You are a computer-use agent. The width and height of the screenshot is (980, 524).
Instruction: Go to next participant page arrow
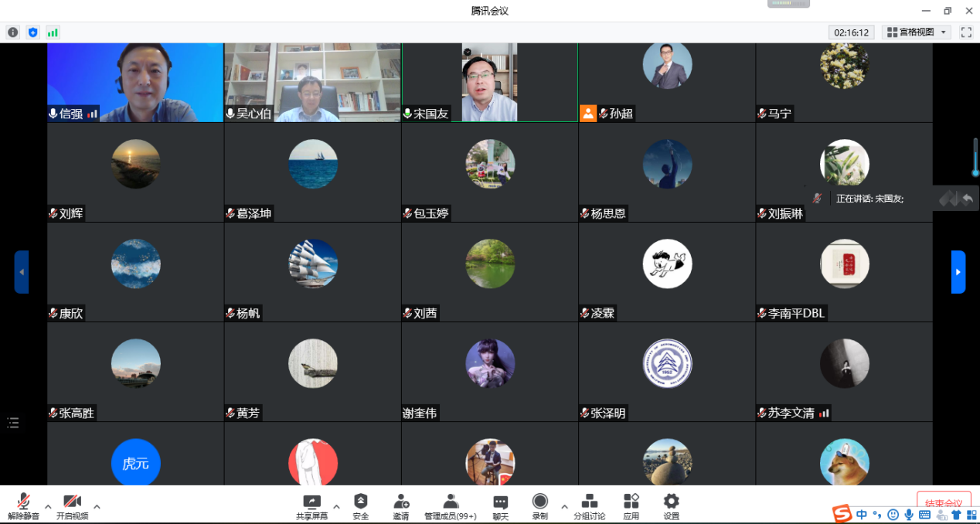click(958, 272)
